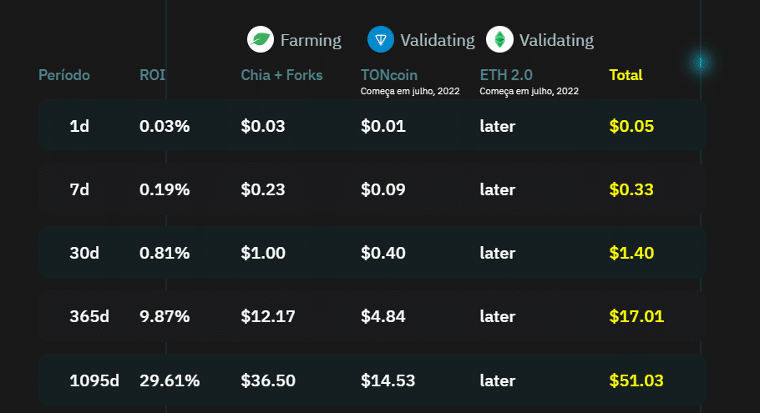Click the $12.17 Chia + Forks value
The image size is (760, 413).
[x=268, y=317]
